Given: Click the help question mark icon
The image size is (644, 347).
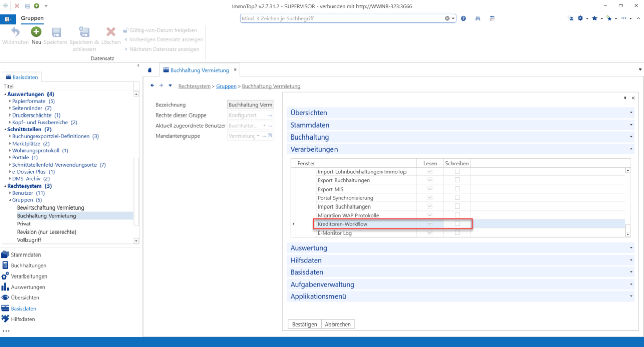Looking at the screenshot, I should point(463,18).
